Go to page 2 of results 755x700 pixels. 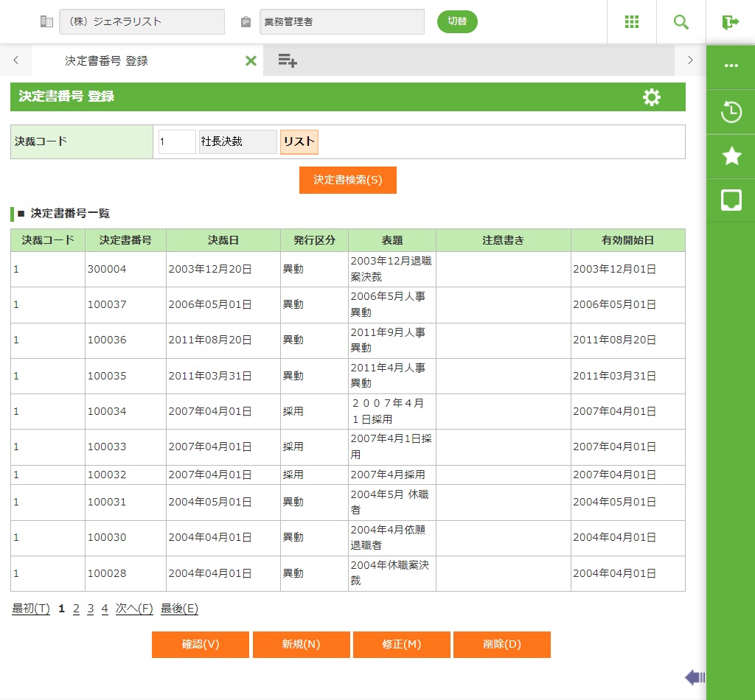pyautogui.click(x=76, y=609)
